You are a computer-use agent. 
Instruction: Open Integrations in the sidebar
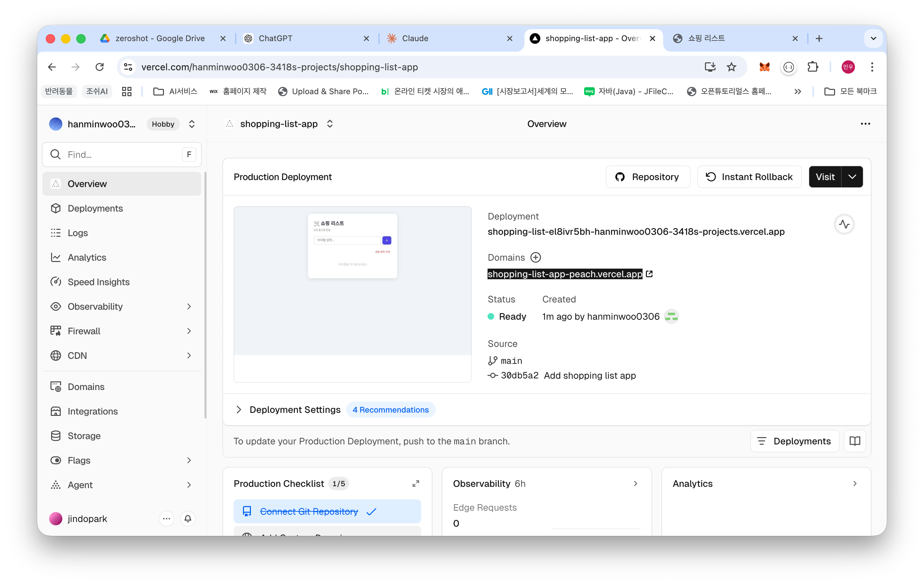point(121,411)
